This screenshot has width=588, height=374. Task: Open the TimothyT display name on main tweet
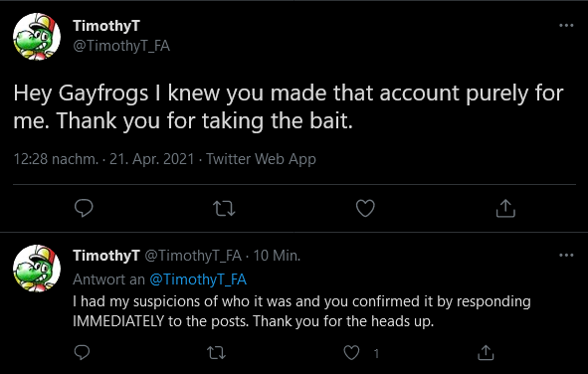(x=106, y=26)
